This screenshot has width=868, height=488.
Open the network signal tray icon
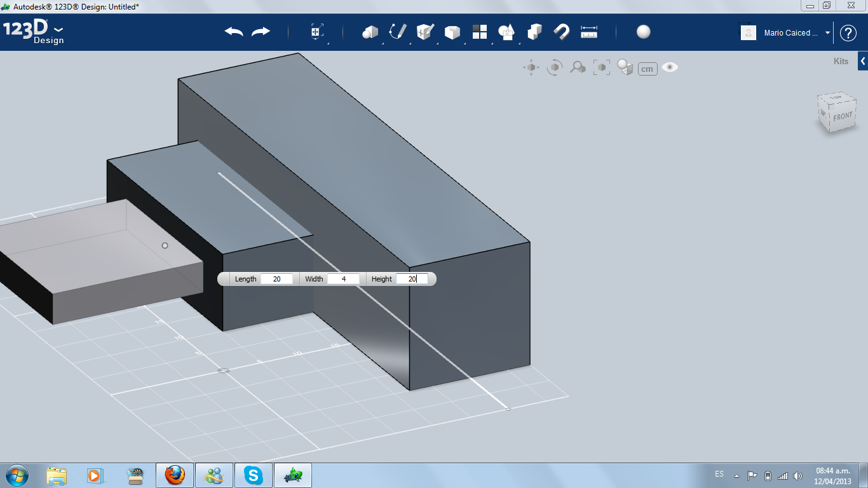pos(783,476)
